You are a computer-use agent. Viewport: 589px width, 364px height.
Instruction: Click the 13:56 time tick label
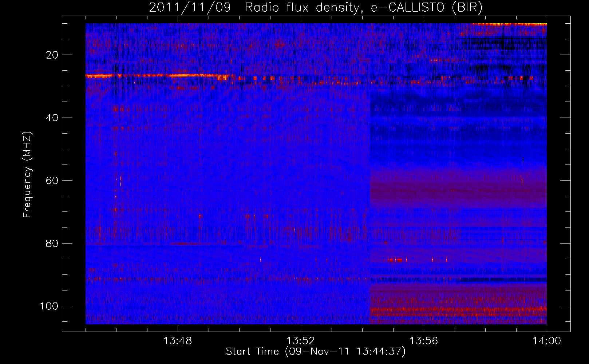(424, 341)
